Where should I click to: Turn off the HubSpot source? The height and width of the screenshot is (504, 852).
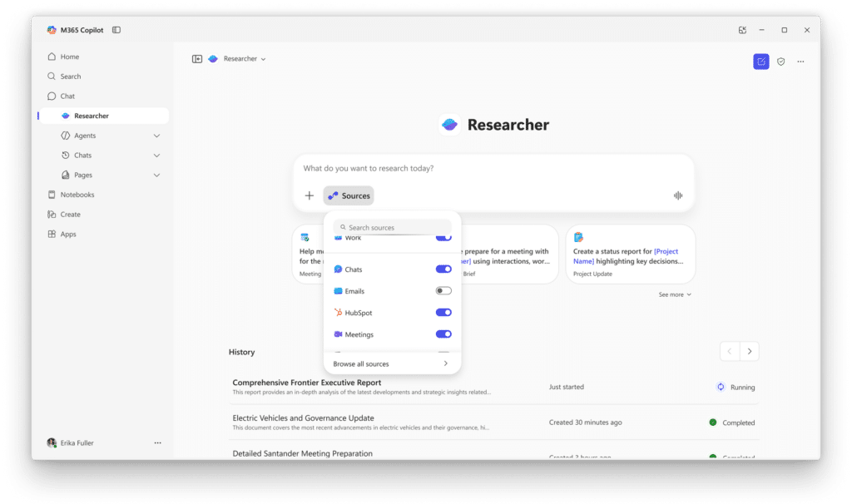[x=443, y=312]
